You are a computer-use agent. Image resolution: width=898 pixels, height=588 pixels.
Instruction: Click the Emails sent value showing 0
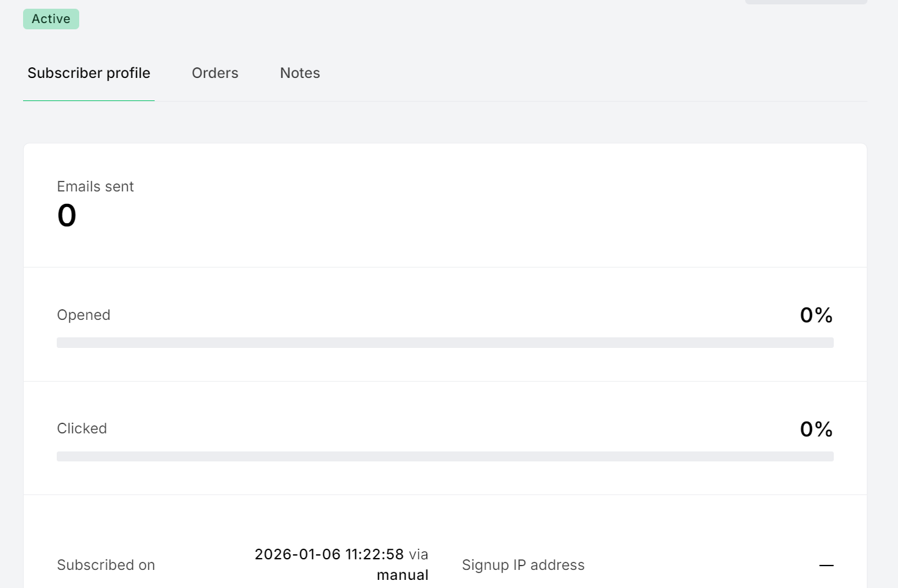(x=67, y=215)
